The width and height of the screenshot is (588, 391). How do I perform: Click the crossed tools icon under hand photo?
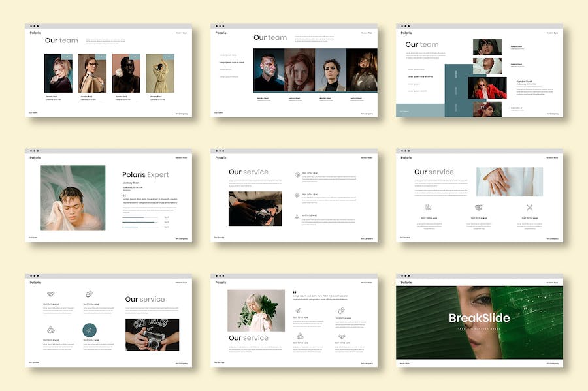(x=529, y=208)
